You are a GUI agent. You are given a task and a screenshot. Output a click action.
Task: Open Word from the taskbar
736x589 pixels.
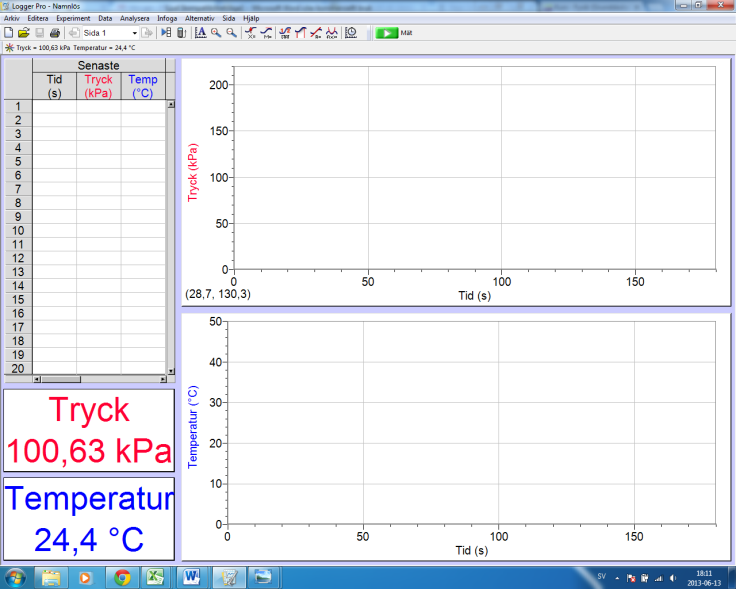coord(192,577)
